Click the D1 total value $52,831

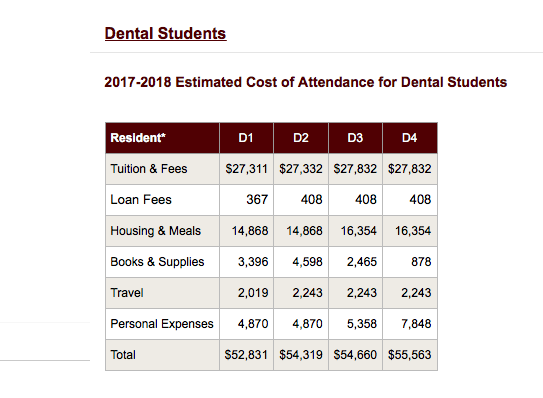coord(246,355)
